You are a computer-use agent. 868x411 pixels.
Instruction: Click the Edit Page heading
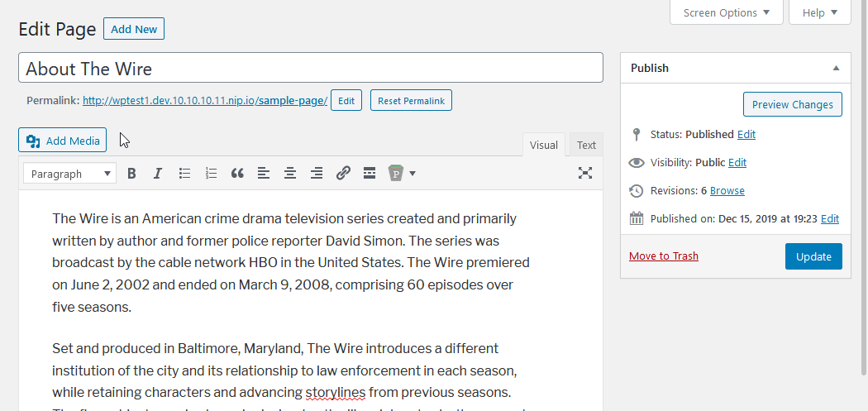pyautogui.click(x=57, y=29)
